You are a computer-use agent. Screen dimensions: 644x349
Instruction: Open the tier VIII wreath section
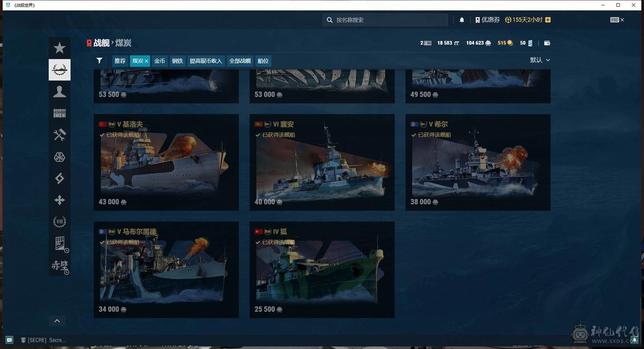pyautogui.click(x=59, y=222)
